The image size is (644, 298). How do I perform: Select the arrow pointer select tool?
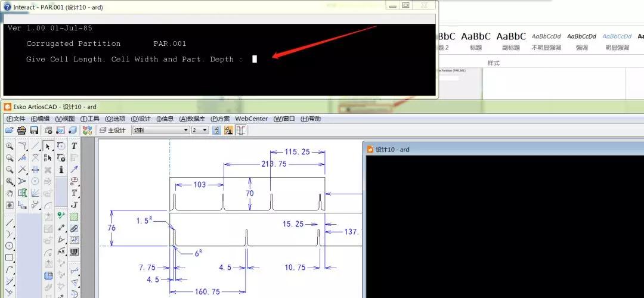48,146
